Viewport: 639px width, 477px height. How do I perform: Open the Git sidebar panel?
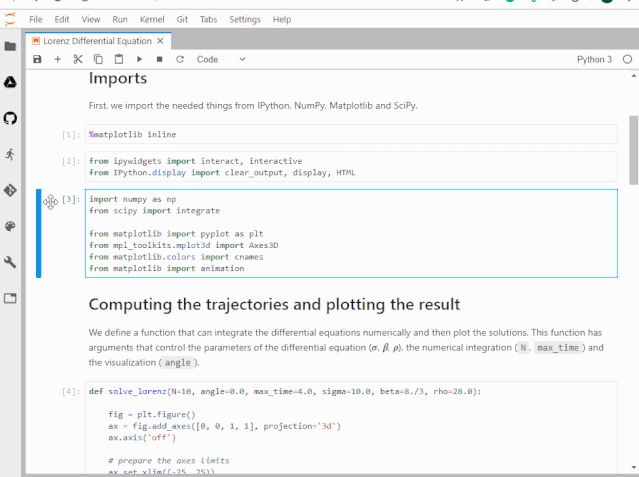[x=10, y=190]
